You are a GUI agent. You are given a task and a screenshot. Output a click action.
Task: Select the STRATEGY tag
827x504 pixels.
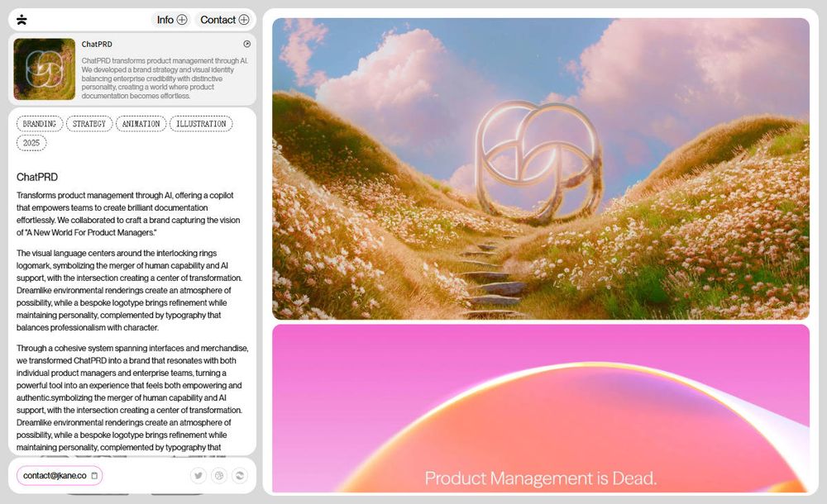point(89,124)
